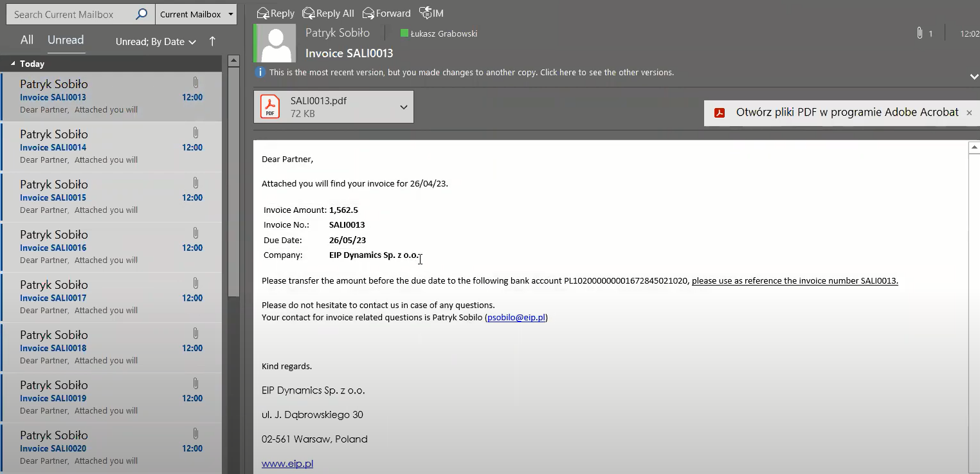Open the Current Mailbox scope dropdown
This screenshot has height=474, width=980.
coord(196,14)
